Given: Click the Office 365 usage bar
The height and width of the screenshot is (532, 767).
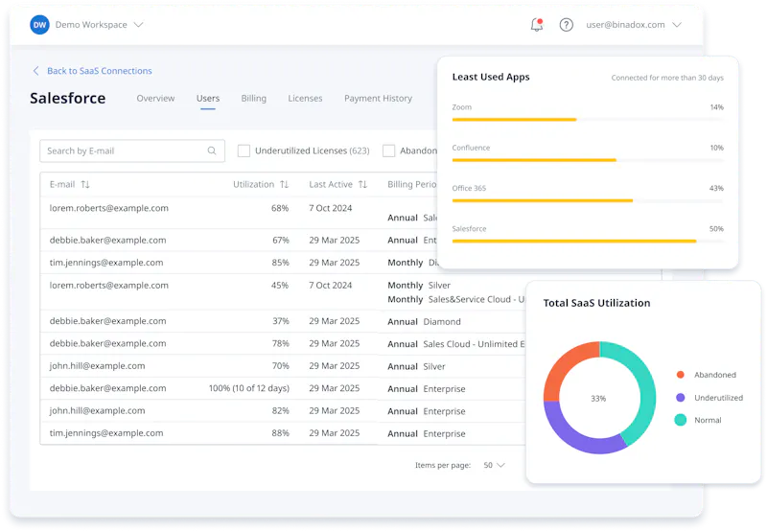Looking at the screenshot, I should [x=588, y=200].
